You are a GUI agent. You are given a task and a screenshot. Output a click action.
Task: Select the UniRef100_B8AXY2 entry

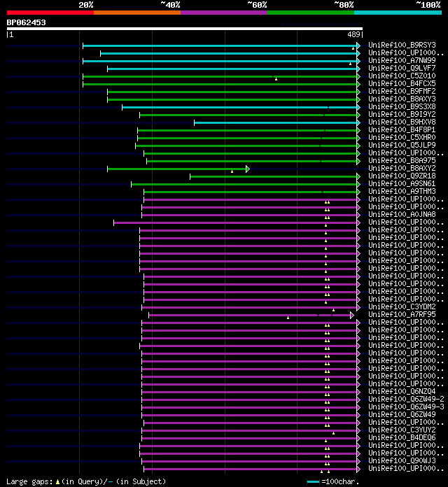pyautogui.click(x=402, y=169)
